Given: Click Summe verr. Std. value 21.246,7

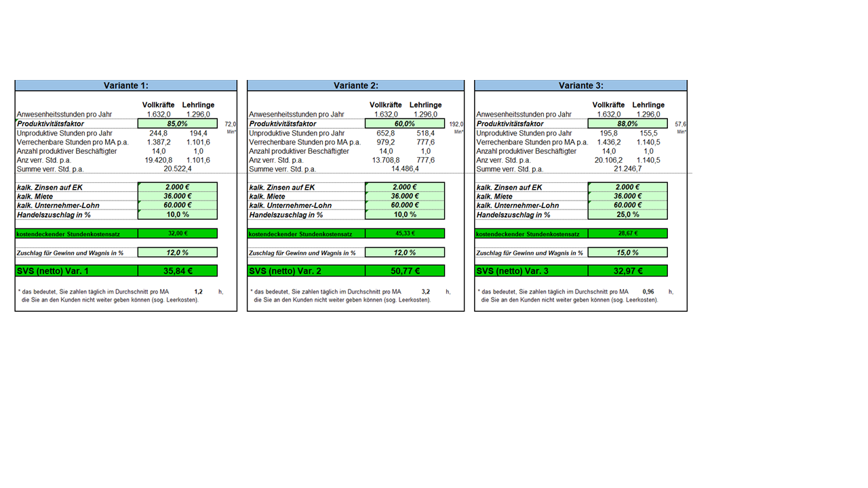Looking at the screenshot, I should (628, 169).
